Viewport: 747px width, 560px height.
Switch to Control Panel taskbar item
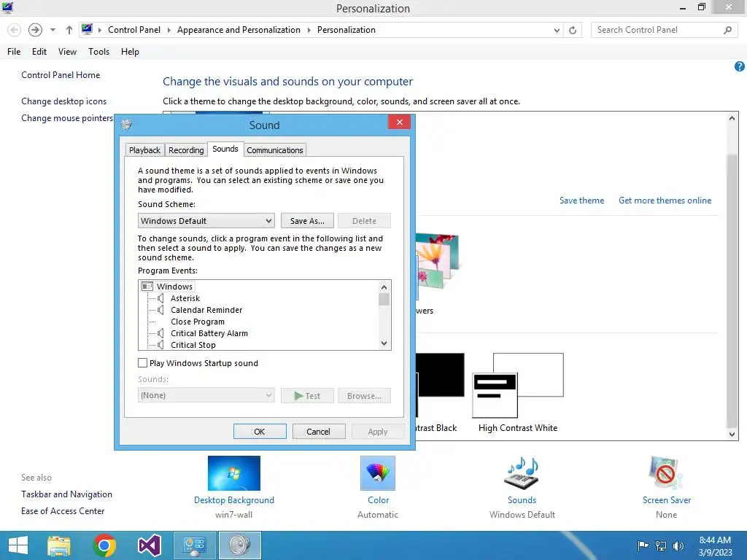point(194,545)
